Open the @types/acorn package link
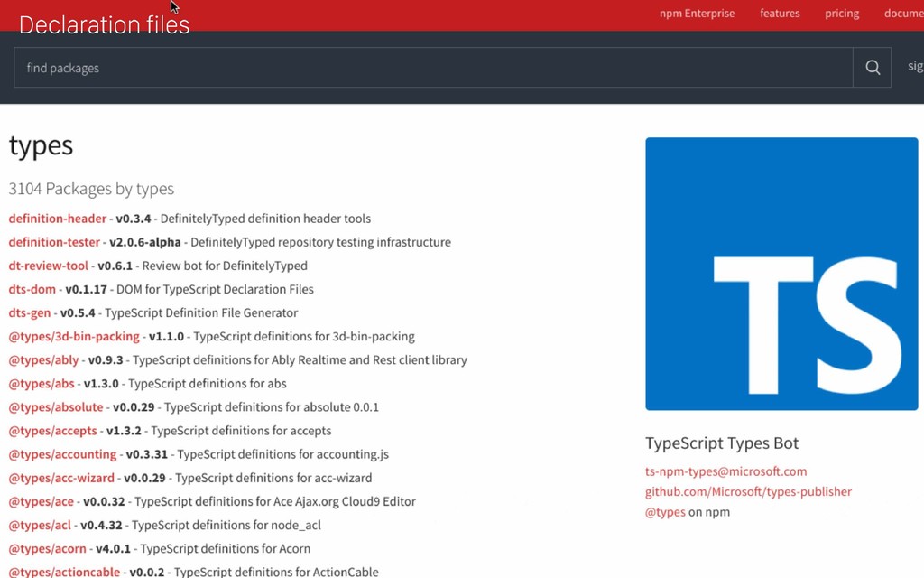The width and height of the screenshot is (924, 578). click(x=47, y=548)
